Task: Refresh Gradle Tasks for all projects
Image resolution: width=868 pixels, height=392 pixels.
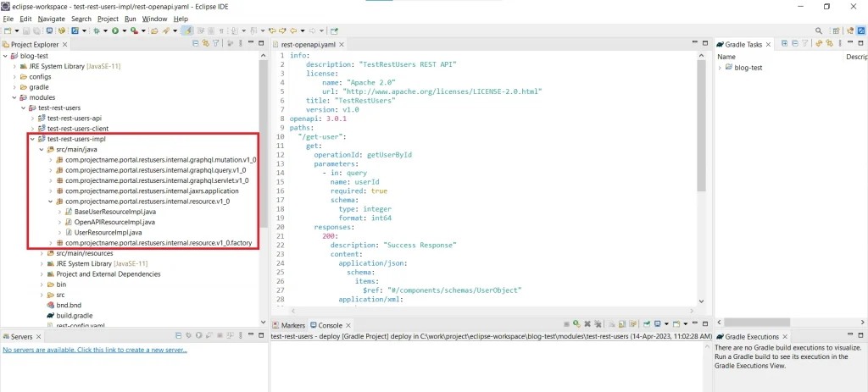Action: [818, 44]
